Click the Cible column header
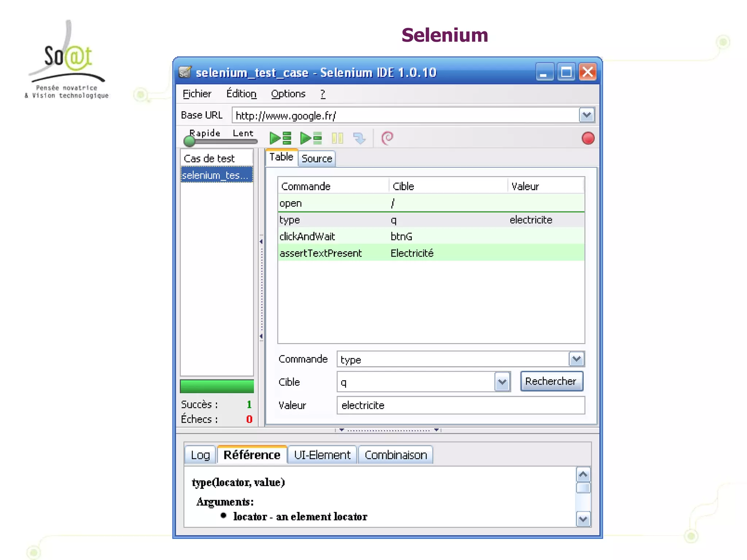747x560 pixels. coord(448,186)
